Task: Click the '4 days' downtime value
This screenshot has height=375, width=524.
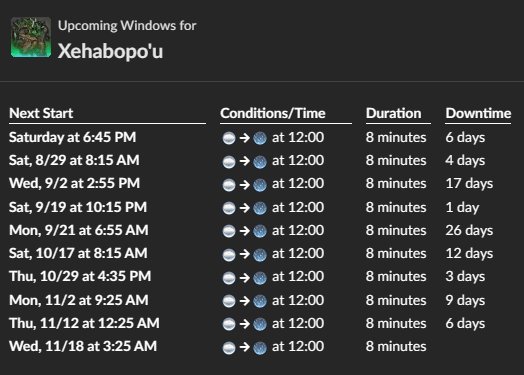Action: 465,160
